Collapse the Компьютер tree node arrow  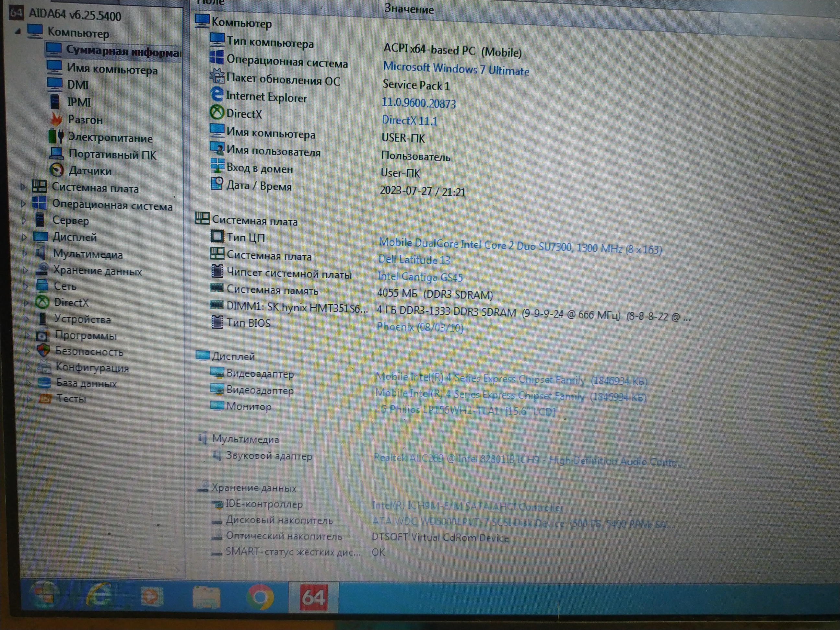pyautogui.click(x=18, y=31)
